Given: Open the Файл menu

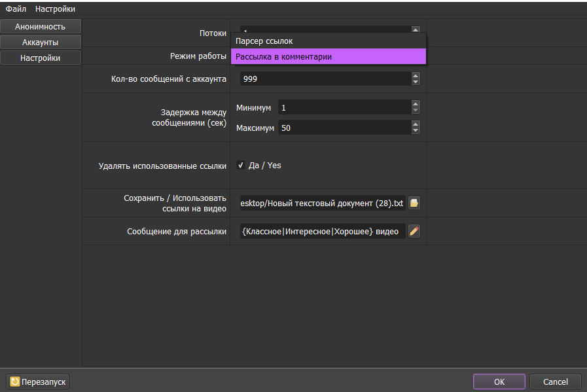Looking at the screenshot, I should tap(16, 9).
